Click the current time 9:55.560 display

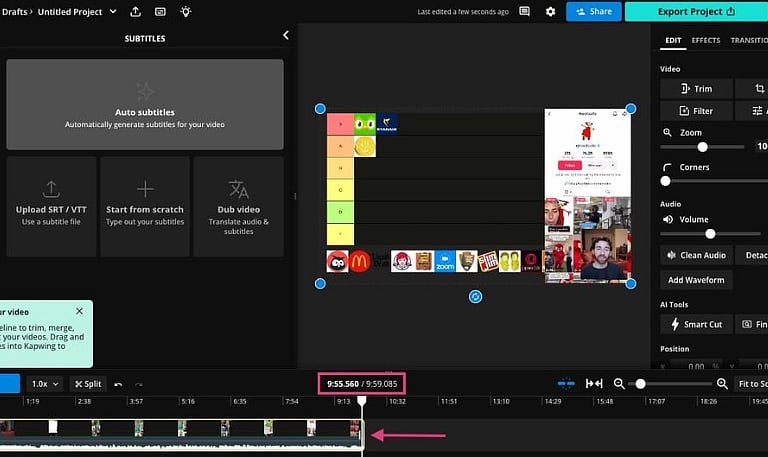[343, 384]
